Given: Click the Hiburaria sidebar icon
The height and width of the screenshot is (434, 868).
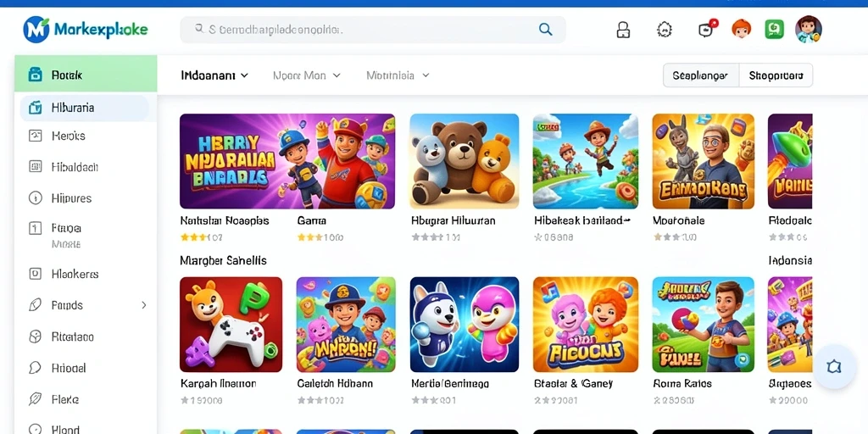Looking at the screenshot, I should coord(35,108).
